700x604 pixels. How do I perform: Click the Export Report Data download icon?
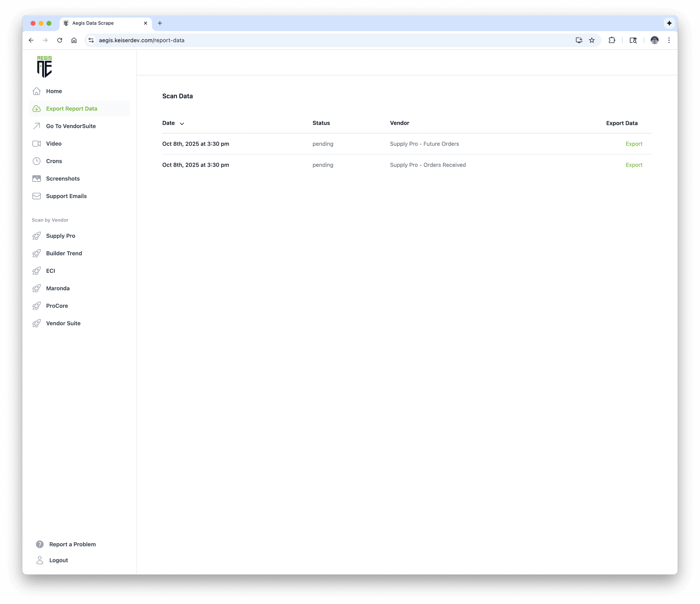point(37,109)
